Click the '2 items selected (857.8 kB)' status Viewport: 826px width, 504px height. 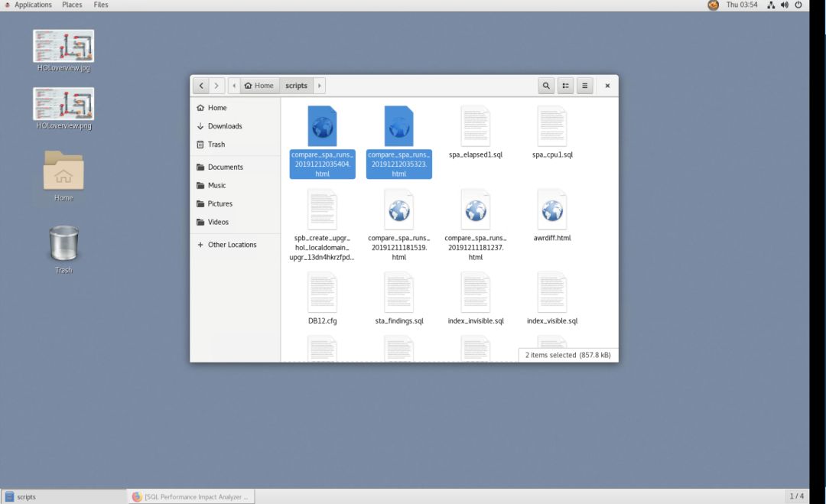click(567, 355)
